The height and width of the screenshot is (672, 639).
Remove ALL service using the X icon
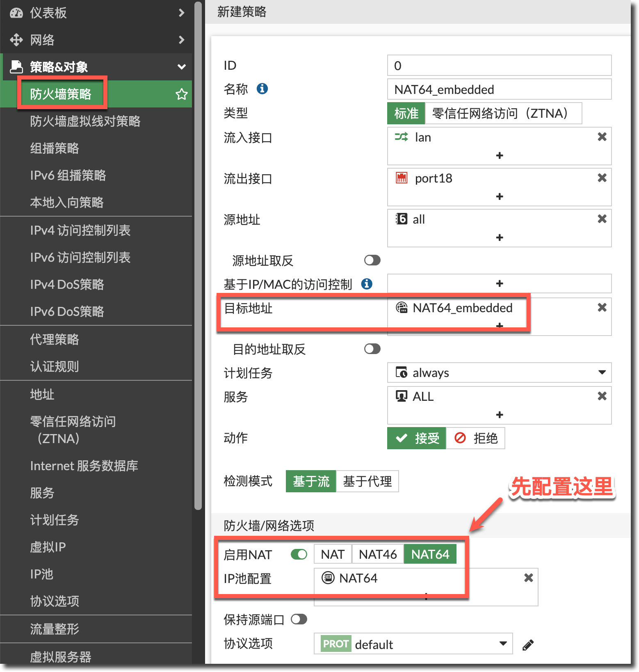(x=602, y=396)
